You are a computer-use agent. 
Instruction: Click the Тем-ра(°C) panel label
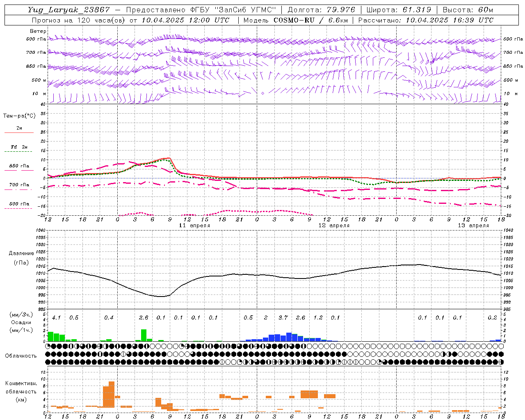(20, 116)
